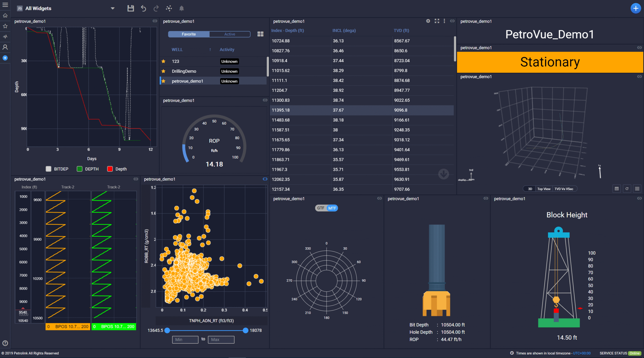Open notifications via the bell icon
644x358 pixels.
[x=181, y=8]
